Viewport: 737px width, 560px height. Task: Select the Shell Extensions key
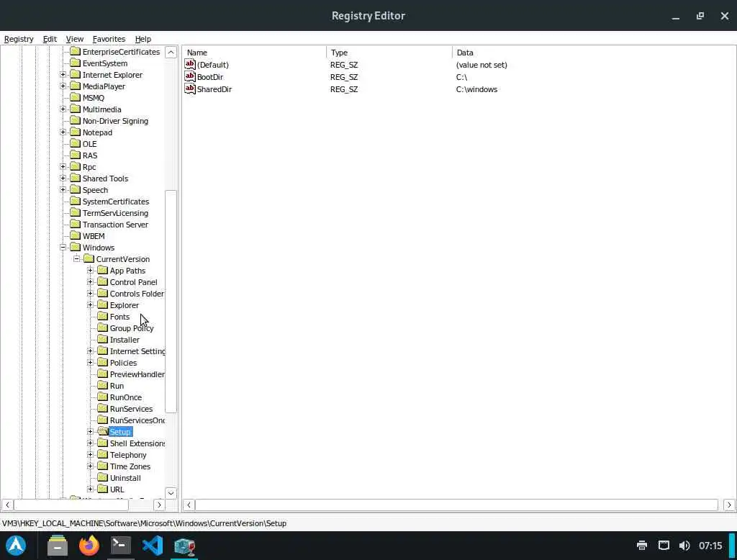coord(137,443)
